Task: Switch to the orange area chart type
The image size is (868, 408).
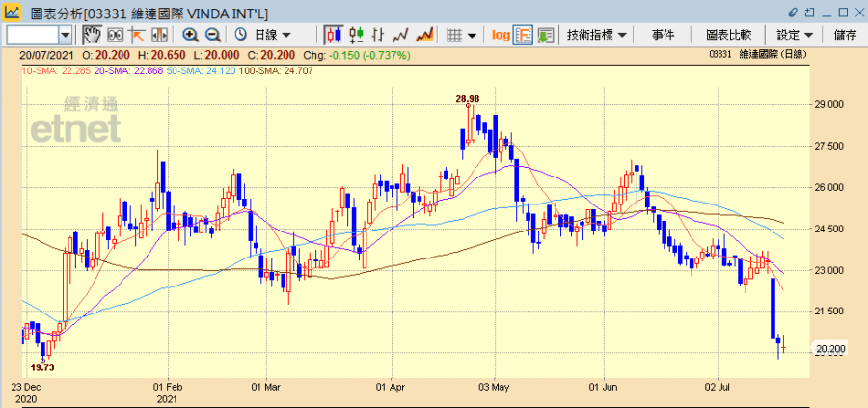Action: (x=425, y=35)
